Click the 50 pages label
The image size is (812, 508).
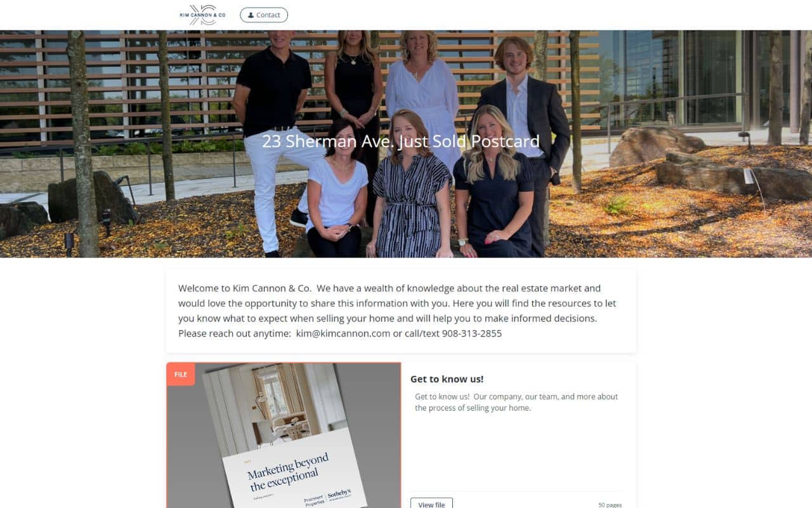(x=610, y=505)
